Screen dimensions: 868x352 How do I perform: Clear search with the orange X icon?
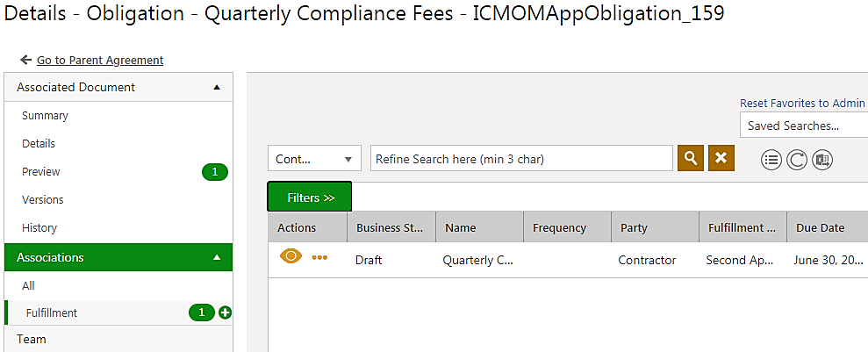[721, 158]
